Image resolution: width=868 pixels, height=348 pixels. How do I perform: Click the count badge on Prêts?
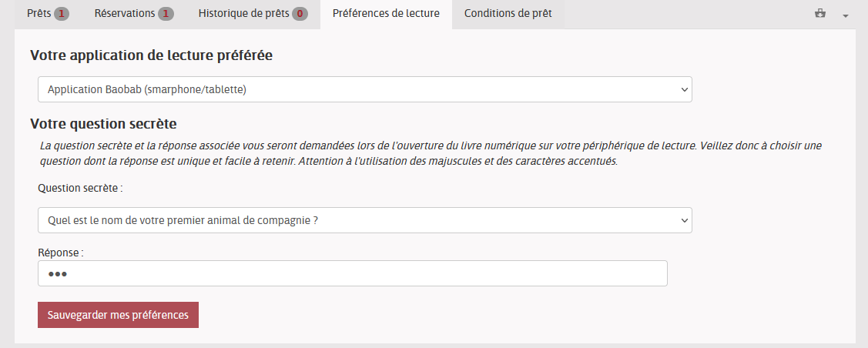[62, 14]
